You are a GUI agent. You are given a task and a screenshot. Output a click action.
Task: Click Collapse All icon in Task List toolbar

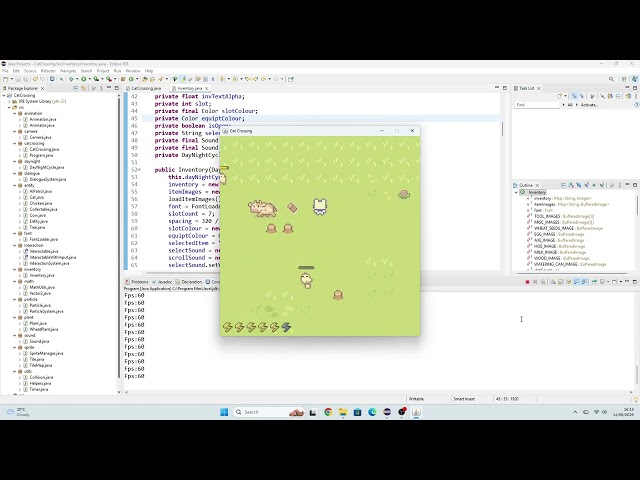tap(619, 96)
